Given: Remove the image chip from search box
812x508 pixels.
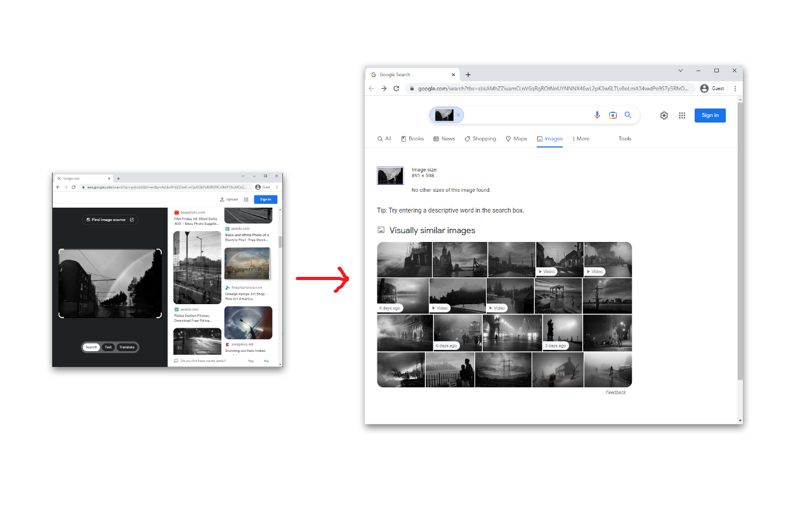Looking at the screenshot, I should tap(458, 115).
